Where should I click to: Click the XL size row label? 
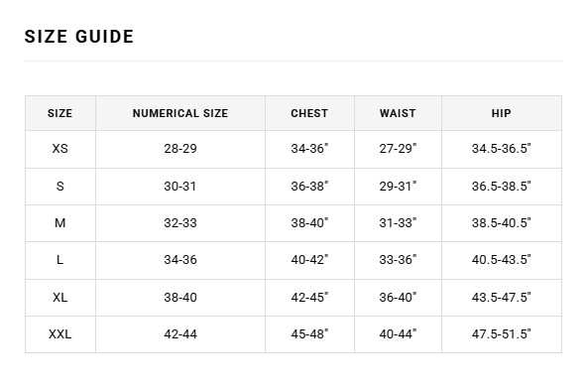pyautogui.click(x=60, y=297)
